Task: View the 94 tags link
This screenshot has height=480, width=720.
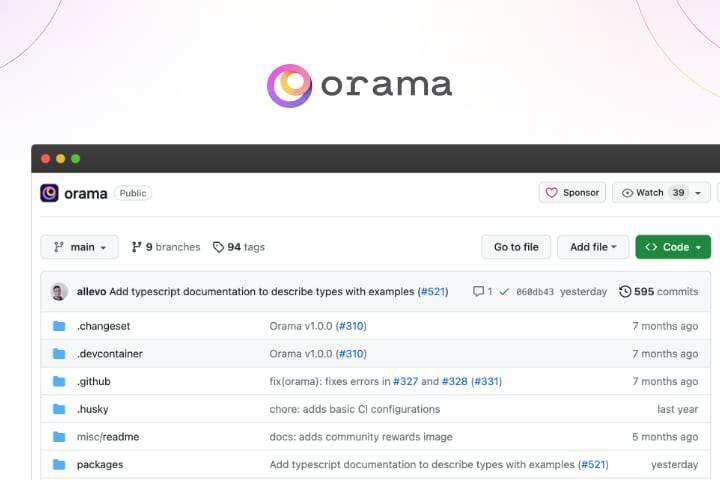Action: (x=239, y=247)
